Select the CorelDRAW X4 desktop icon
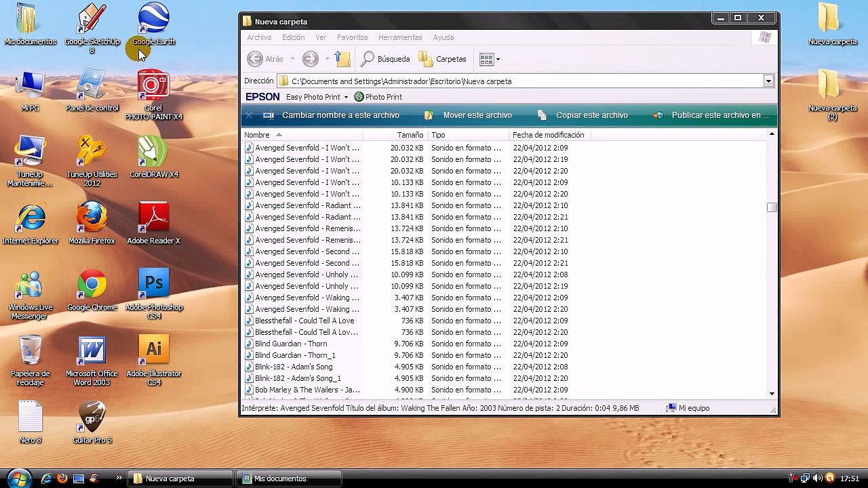Image resolution: width=868 pixels, height=488 pixels. tap(153, 157)
